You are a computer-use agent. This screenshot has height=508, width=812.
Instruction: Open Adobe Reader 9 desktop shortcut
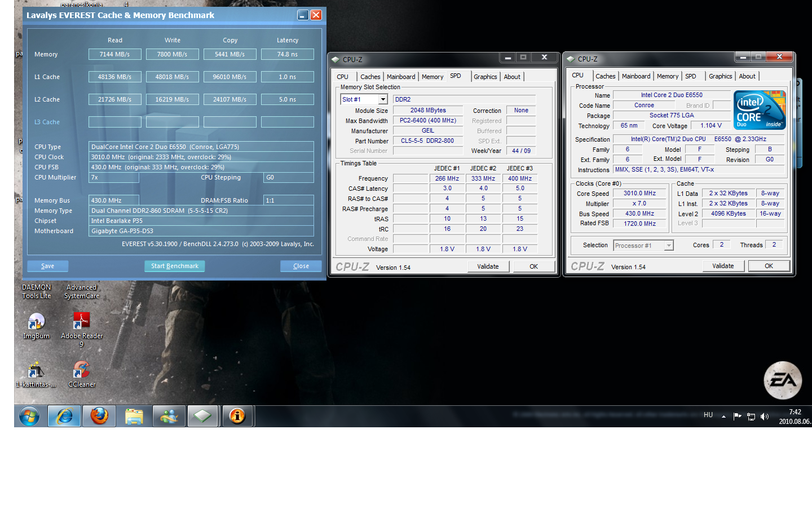click(81, 330)
